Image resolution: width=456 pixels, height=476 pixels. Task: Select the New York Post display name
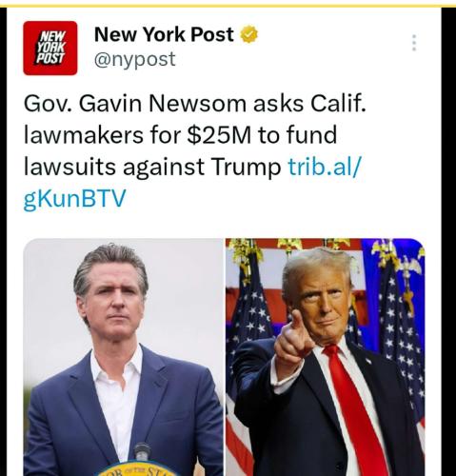(164, 34)
